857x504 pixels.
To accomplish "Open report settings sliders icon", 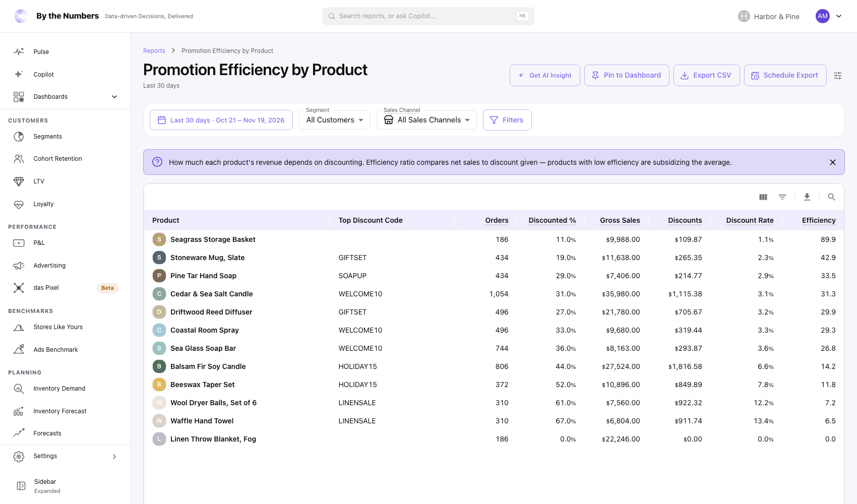I will click(x=838, y=76).
